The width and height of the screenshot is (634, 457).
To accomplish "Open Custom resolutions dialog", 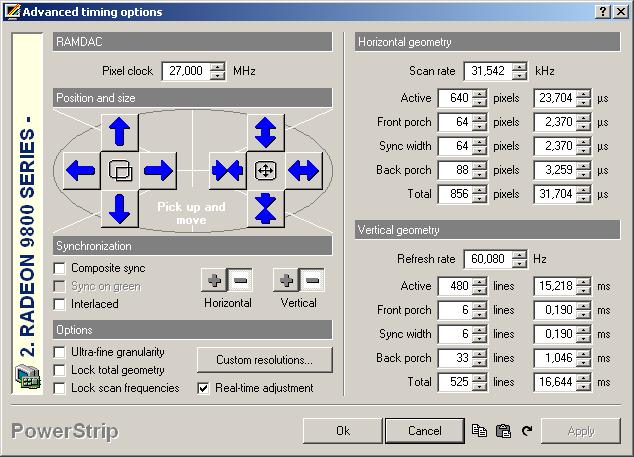I will 265,360.
